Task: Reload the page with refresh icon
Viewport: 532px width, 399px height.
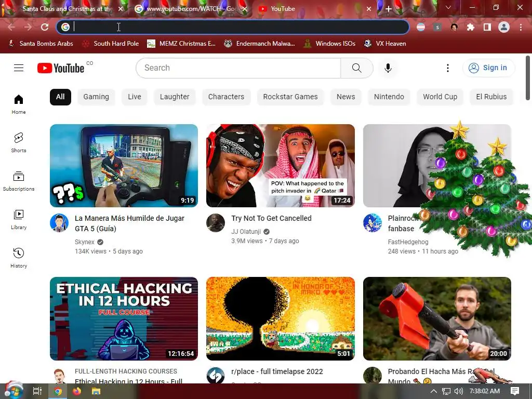Action: 45,27
